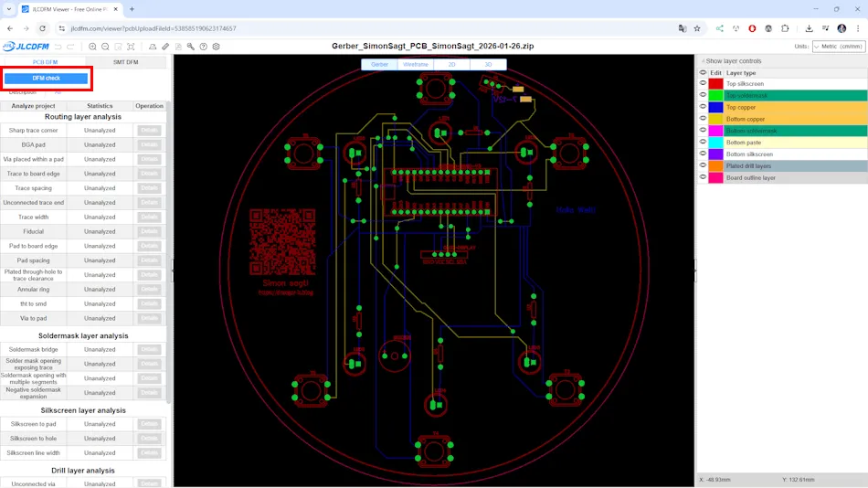868x488 pixels.
Task: Open the browser translate page icon
Action: click(683, 28)
